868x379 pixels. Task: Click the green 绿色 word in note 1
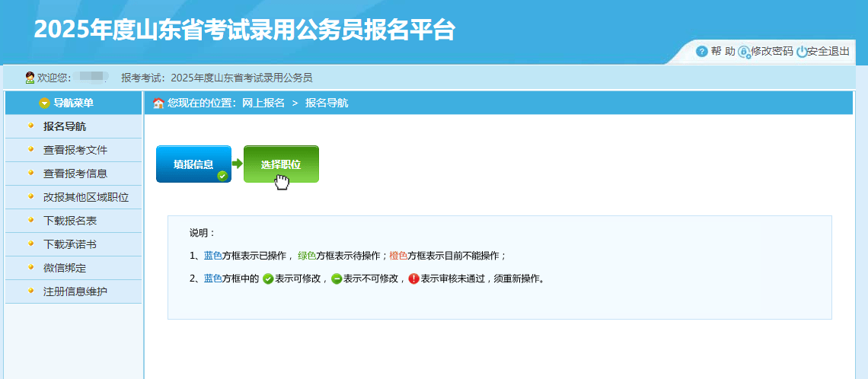(x=308, y=256)
